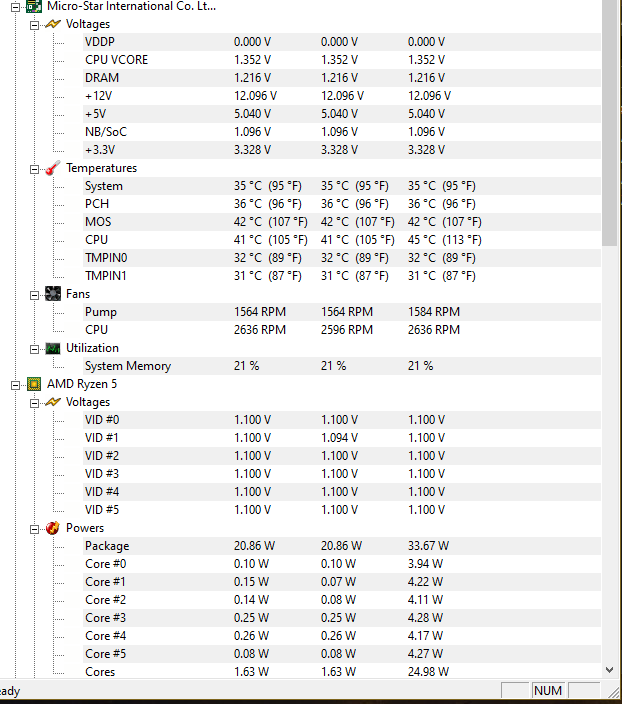Select the Temperatures category label
This screenshot has width=622, height=704.
pyautogui.click(x=101, y=168)
